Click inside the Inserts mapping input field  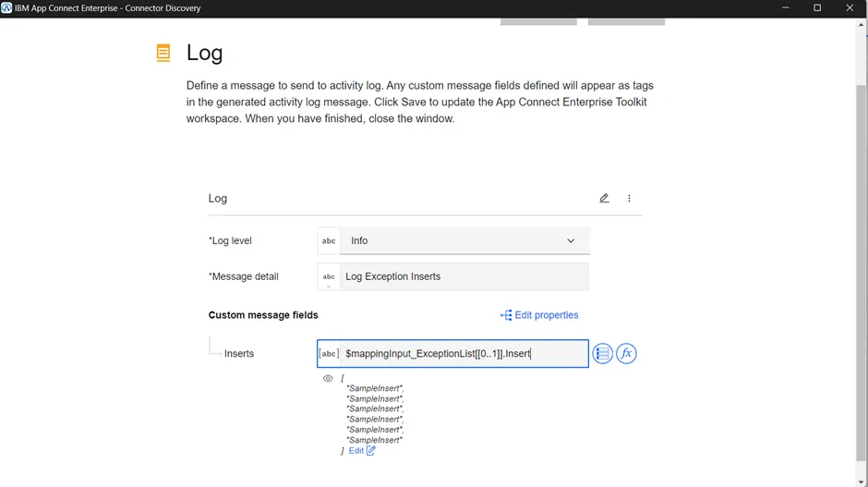coord(464,354)
